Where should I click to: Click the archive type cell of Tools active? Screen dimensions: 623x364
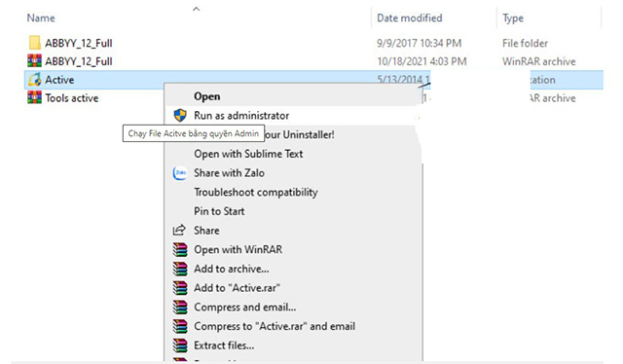click(x=553, y=97)
